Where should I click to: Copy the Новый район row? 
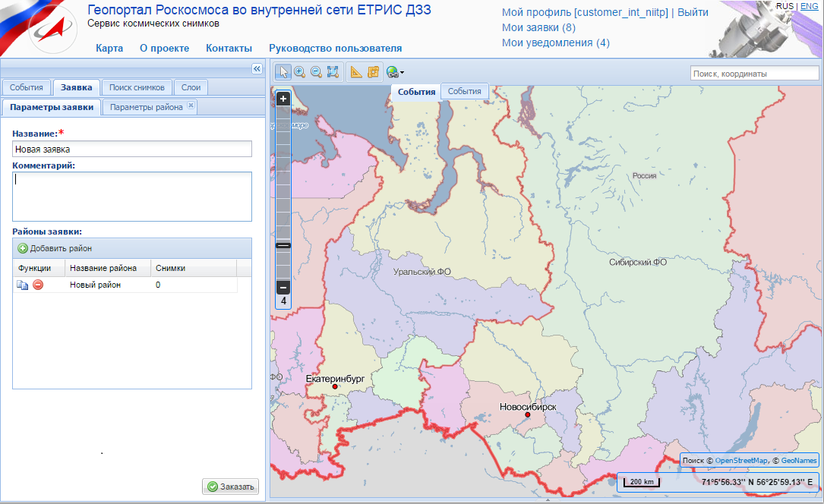[23, 285]
